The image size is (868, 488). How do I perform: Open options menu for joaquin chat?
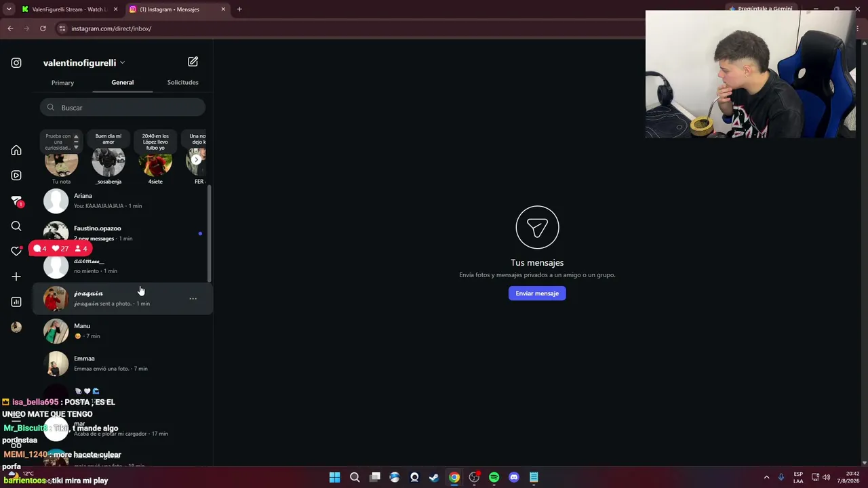[x=193, y=299]
